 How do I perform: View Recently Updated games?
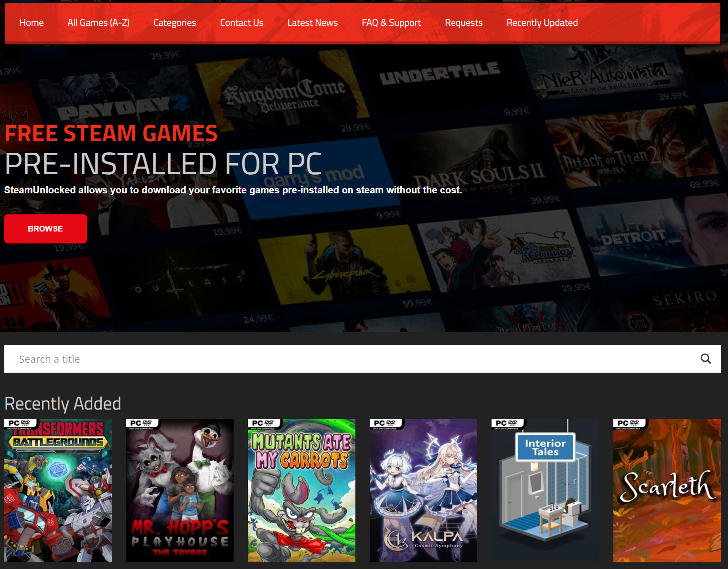[542, 23]
